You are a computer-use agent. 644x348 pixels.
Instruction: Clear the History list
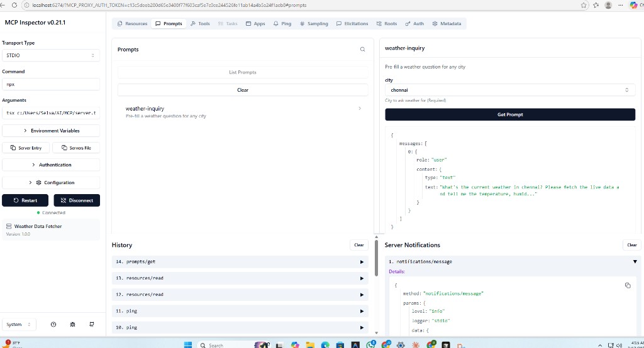click(x=359, y=245)
